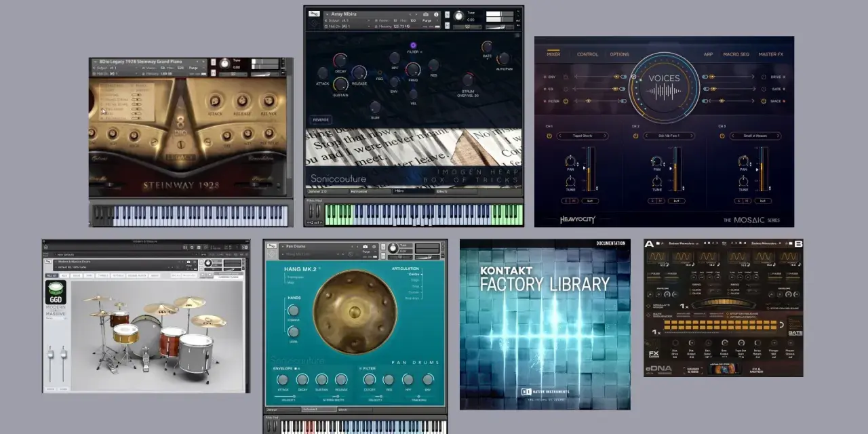Enable the FILTER checkbox in Pan Drums

[360, 368]
